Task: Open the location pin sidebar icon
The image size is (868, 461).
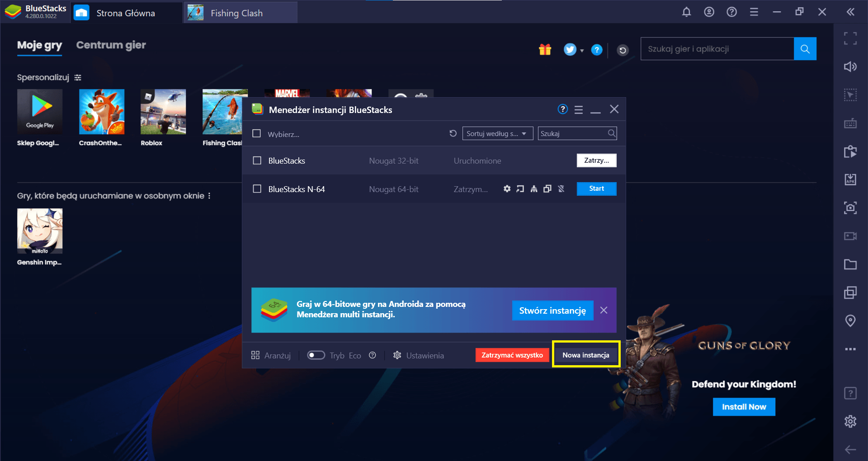Action: click(850, 321)
